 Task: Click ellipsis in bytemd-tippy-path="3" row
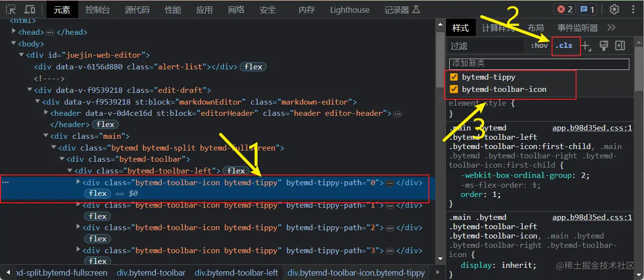pos(390,251)
